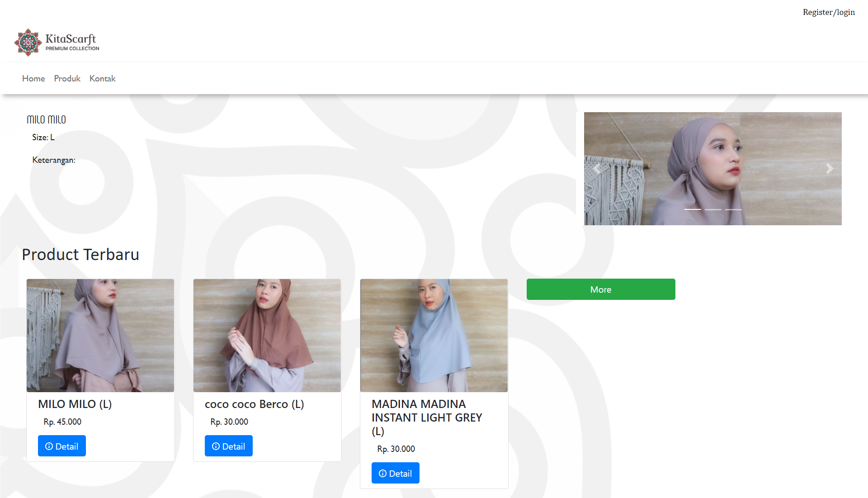868x498 pixels.
Task: Select the second carousel indicator dash
Action: pos(713,209)
